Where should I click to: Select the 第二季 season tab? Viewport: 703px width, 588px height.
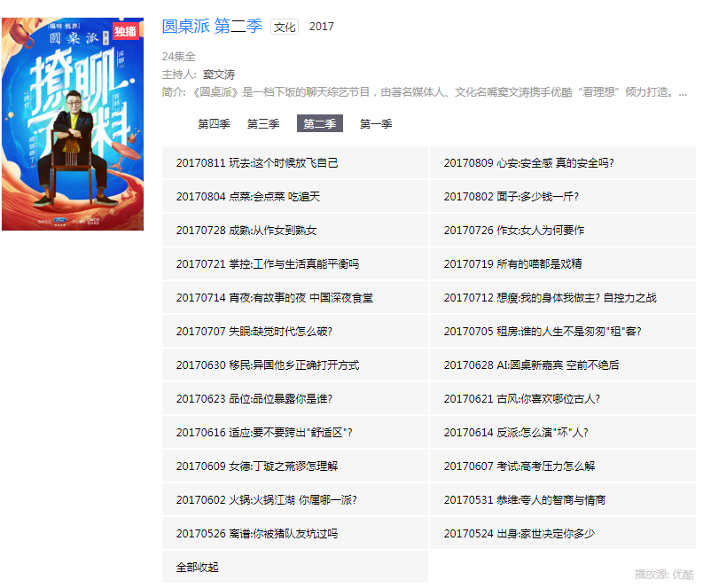[320, 124]
